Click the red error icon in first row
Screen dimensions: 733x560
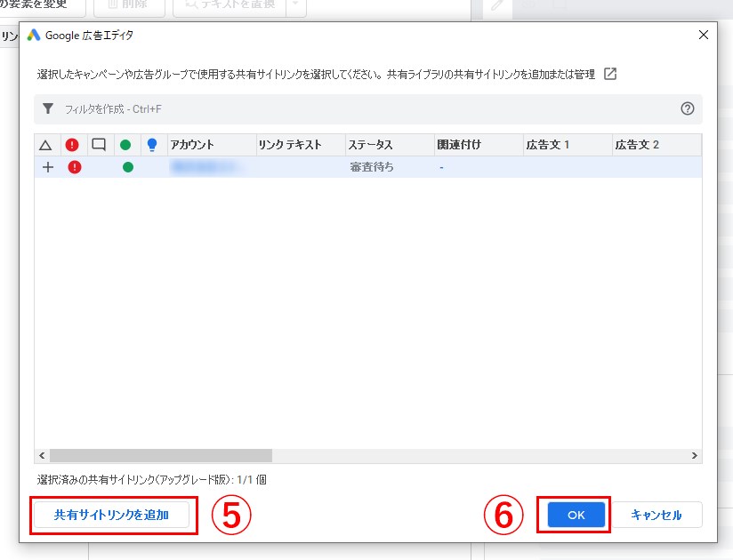75,167
